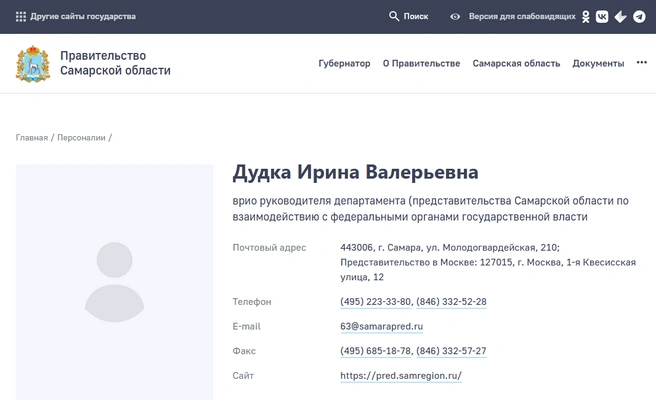This screenshot has height=401, width=656.
Task: Click fax number (846) 332-57-27
Action: [x=451, y=351]
